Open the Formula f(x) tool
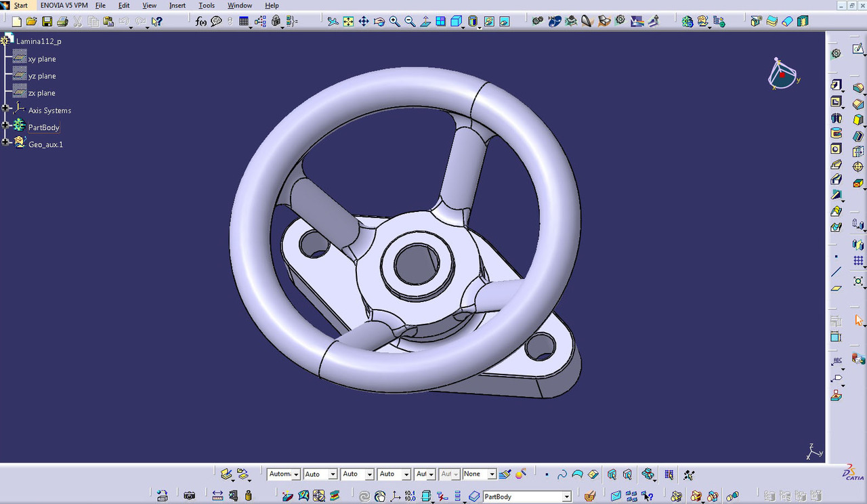 coord(201,22)
